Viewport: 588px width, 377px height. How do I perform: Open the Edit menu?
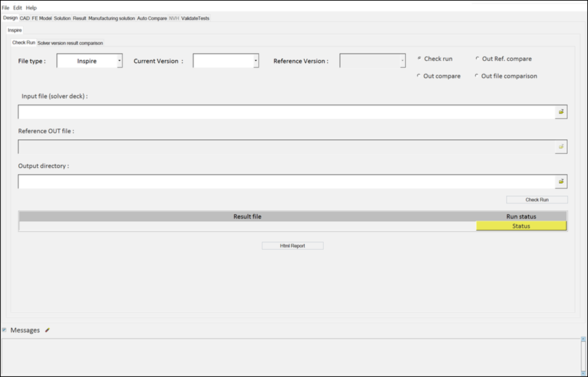(x=18, y=7)
